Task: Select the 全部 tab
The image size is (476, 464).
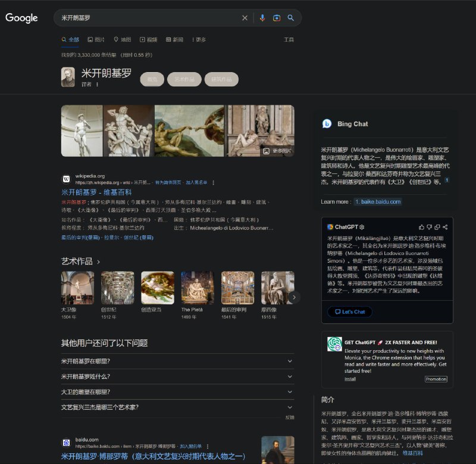Action: 70,40
